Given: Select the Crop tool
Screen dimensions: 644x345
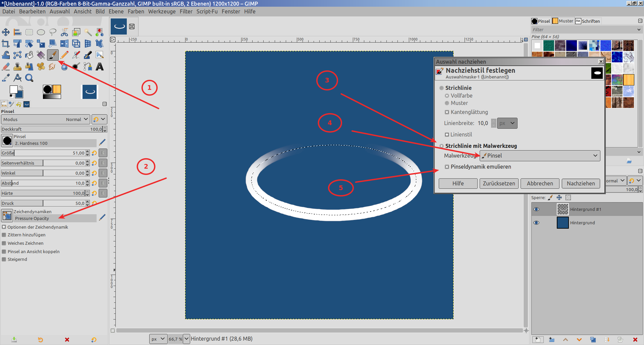Looking at the screenshot, I should pyautogui.click(x=6, y=44).
